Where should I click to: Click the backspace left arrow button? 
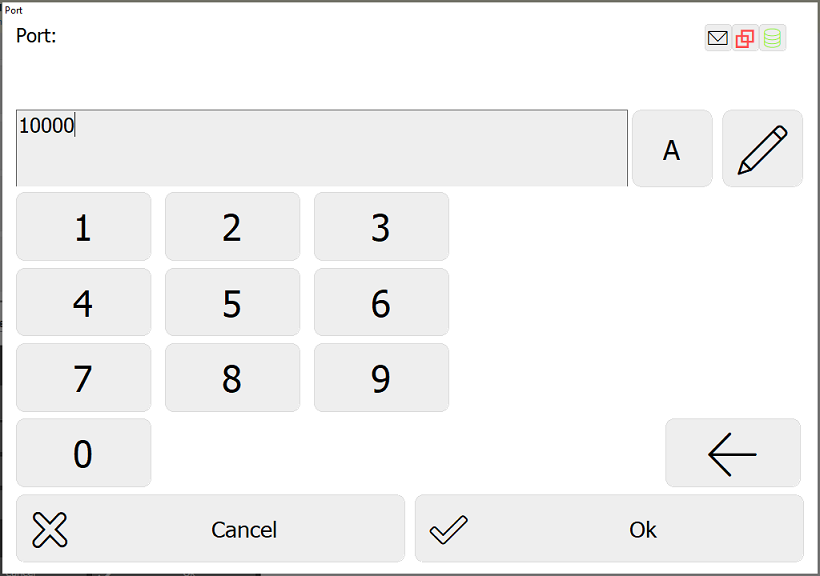733,453
